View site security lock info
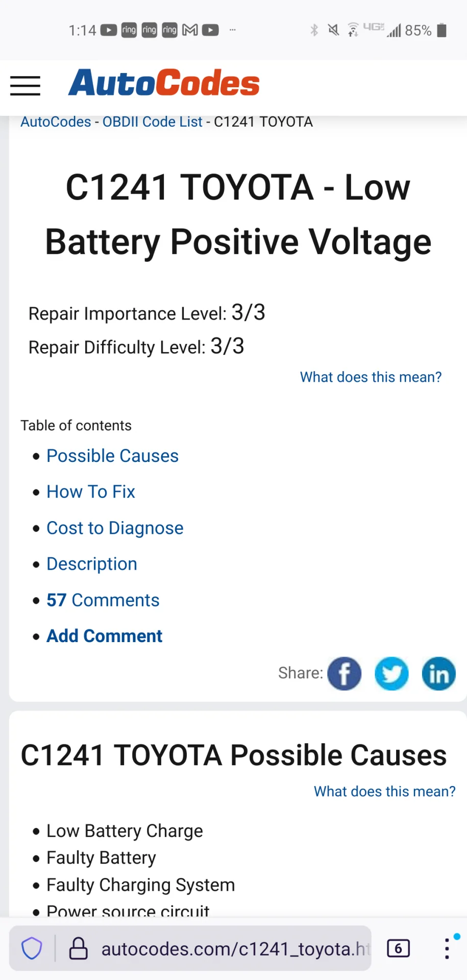Viewport: 467px width, 980px height. point(79,949)
